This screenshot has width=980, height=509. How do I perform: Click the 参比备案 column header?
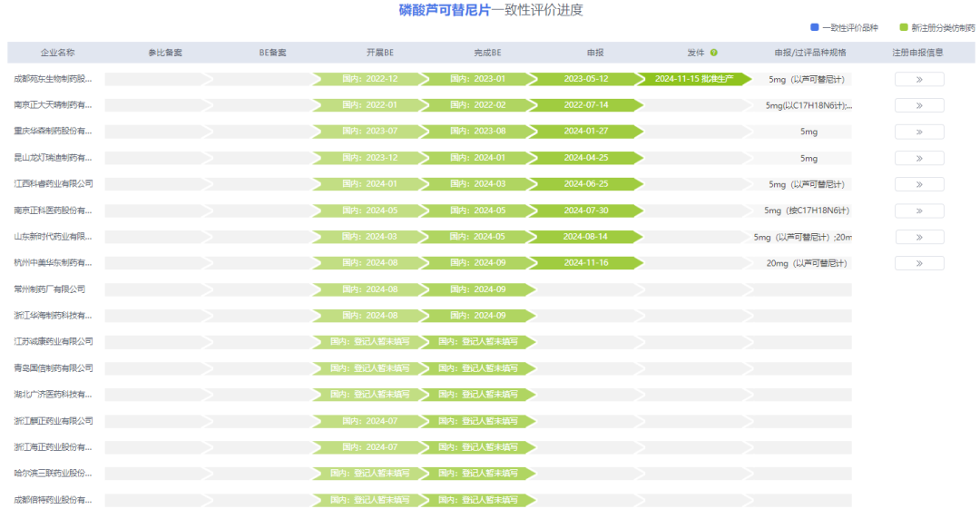click(x=165, y=53)
